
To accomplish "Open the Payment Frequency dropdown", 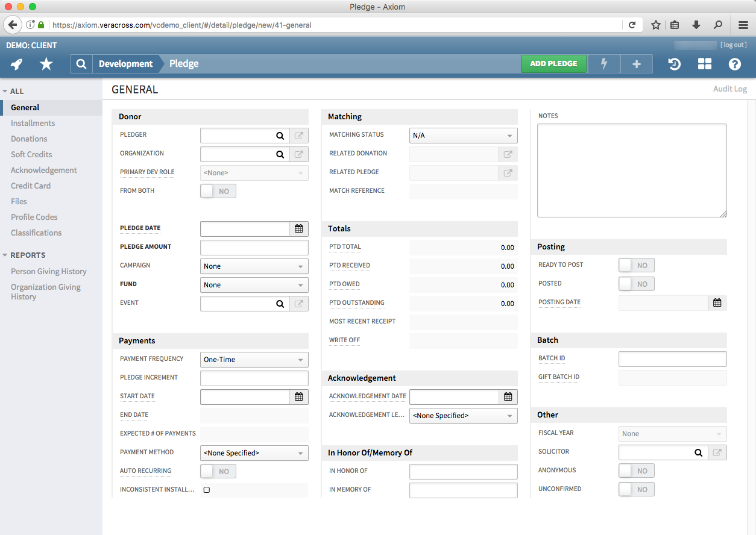I will (254, 360).
